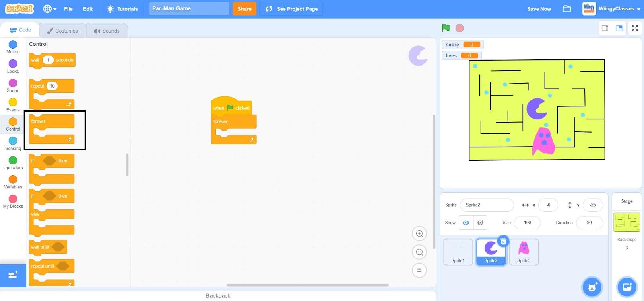
Task: Open the Edit menu
Action: (x=88, y=9)
